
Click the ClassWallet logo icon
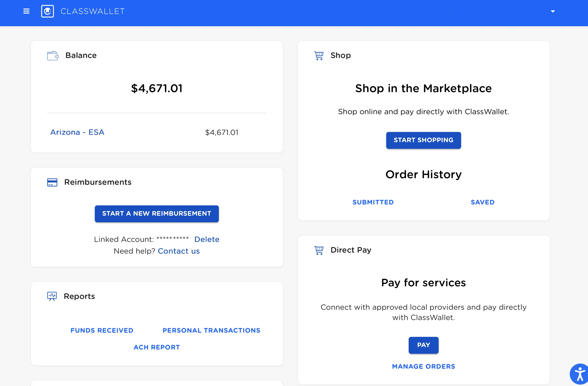coord(48,11)
